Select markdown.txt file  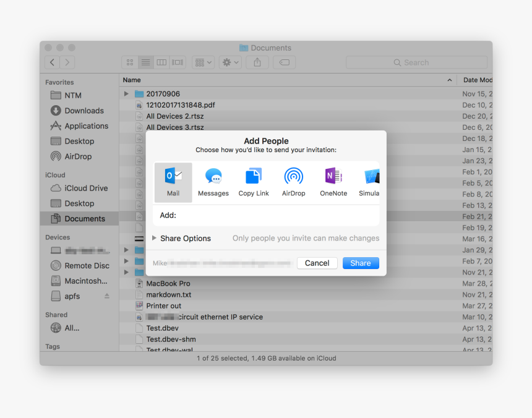point(306,294)
